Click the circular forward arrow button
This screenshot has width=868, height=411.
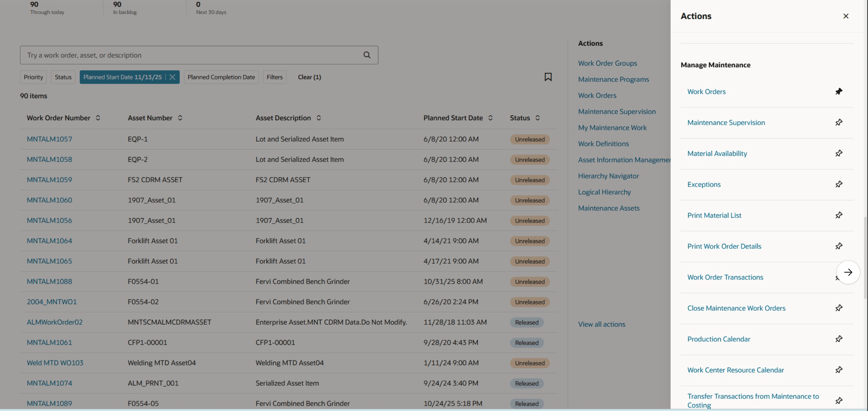848,272
